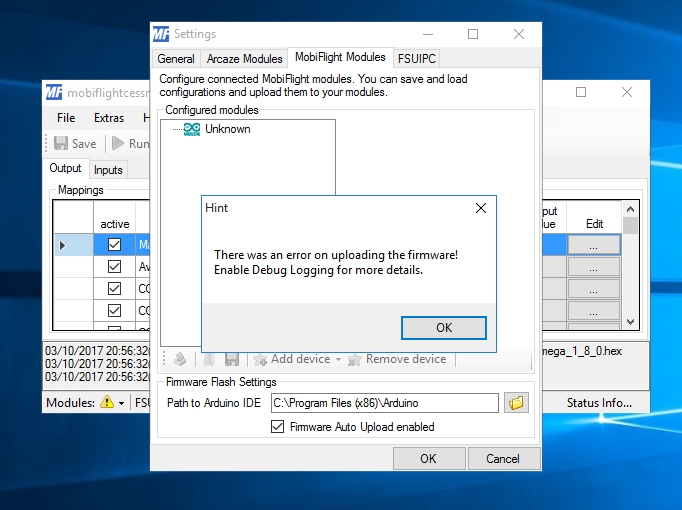682x510 pixels.
Task: Click the upload config icon in module toolbar
Action: click(x=180, y=360)
